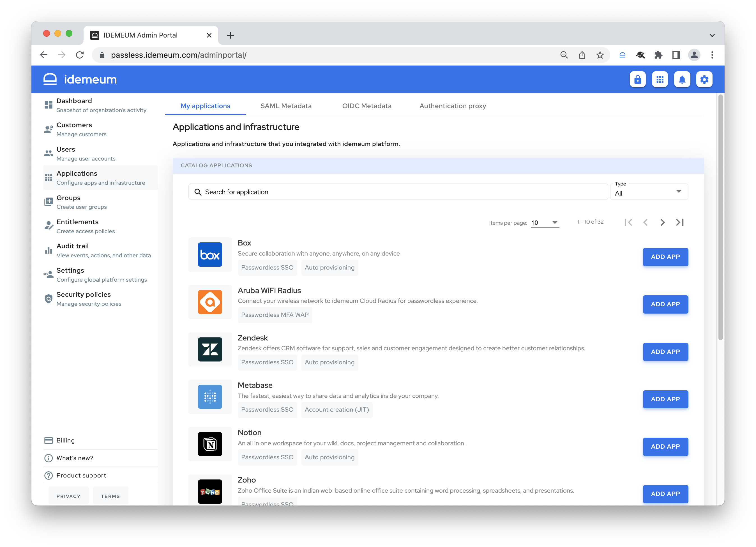This screenshot has height=547, width=756.
Task: Go to last page of catalog
Action: pyautogui.click(x=680, y=222)
